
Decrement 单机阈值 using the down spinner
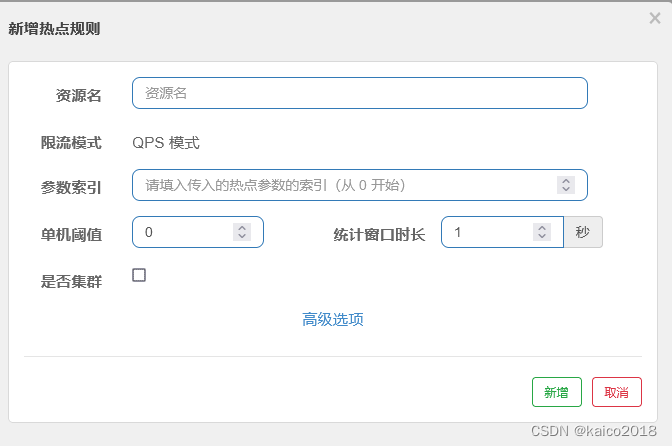[x=241, y=237]
